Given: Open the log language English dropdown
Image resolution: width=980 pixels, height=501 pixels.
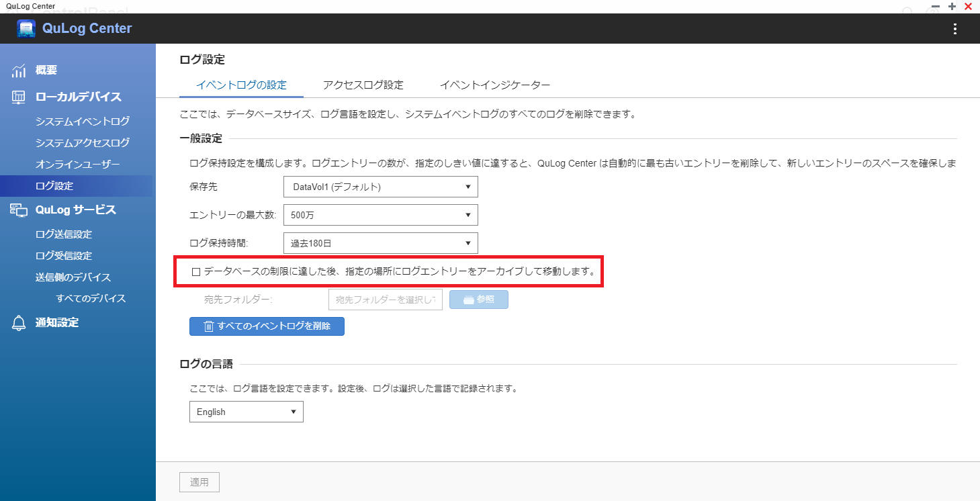Looking at the screenshot, I should (247, 412).
